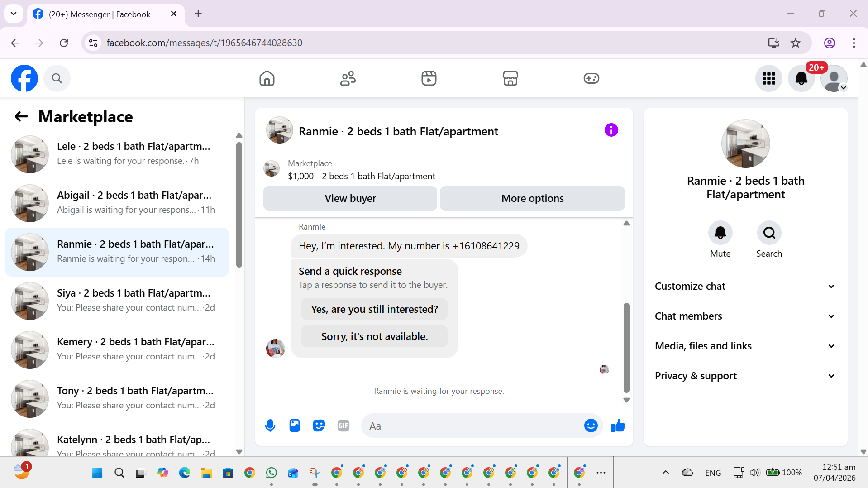The width and height of the screenshot is (868, 488).
Task: Show hidden system tray icons
Action: 666,473
